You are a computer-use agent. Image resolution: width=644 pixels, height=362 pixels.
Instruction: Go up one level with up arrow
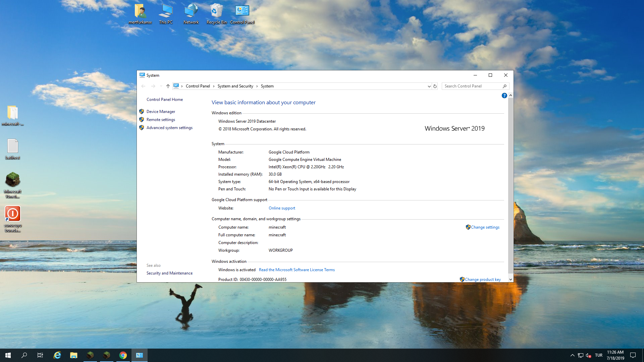168,86
